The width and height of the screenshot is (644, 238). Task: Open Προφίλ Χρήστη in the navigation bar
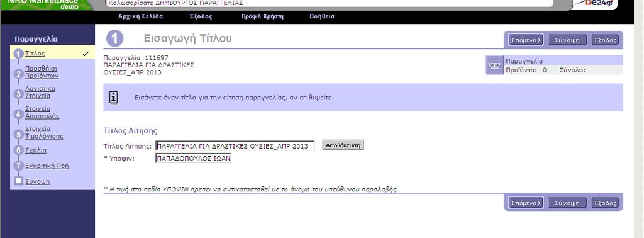coord(262,16)
